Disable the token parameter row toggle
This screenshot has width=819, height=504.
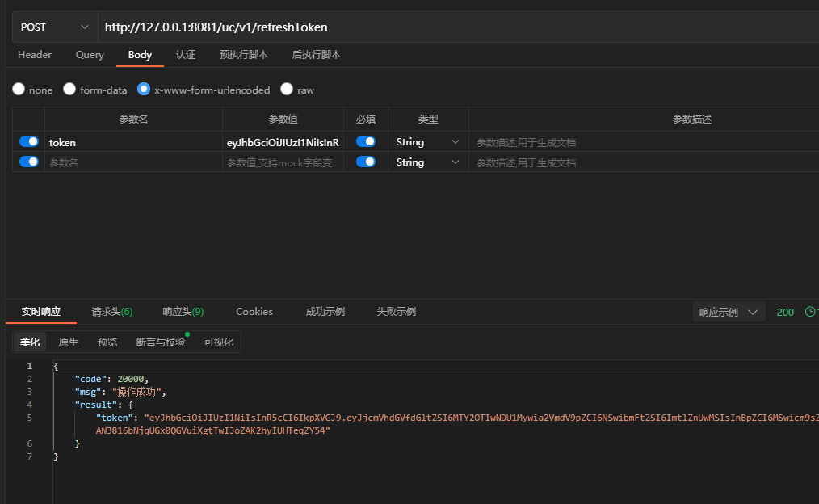29,141
